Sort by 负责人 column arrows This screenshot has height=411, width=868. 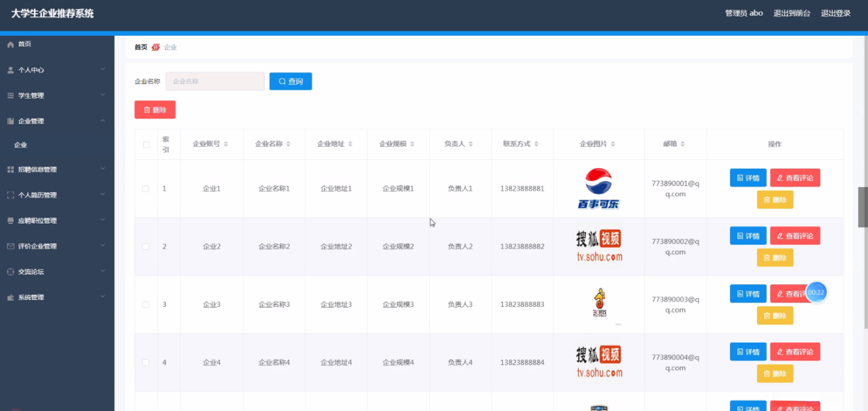point(470,144)
